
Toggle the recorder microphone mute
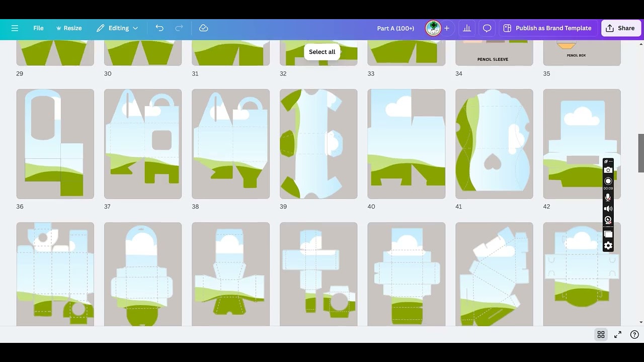[x=608, y=197]
